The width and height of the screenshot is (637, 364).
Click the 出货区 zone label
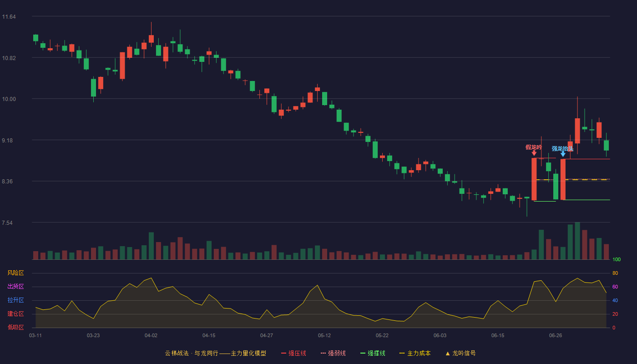[x=15, y=287]
